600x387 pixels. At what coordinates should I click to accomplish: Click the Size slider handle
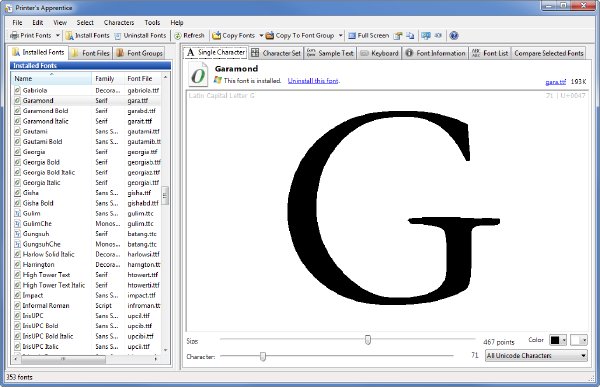368,340
